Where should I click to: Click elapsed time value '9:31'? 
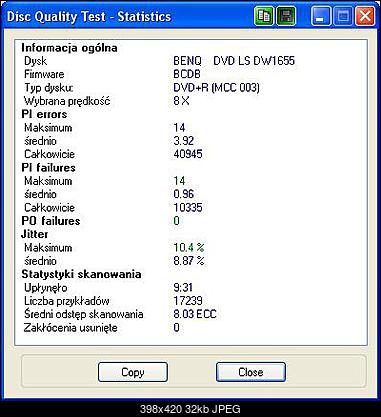tap(183, 288)
